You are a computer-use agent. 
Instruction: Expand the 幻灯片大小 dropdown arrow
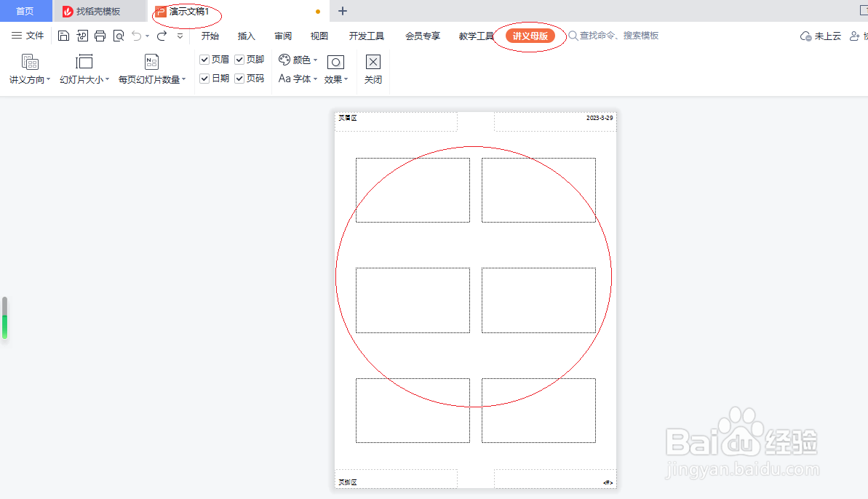108,79
